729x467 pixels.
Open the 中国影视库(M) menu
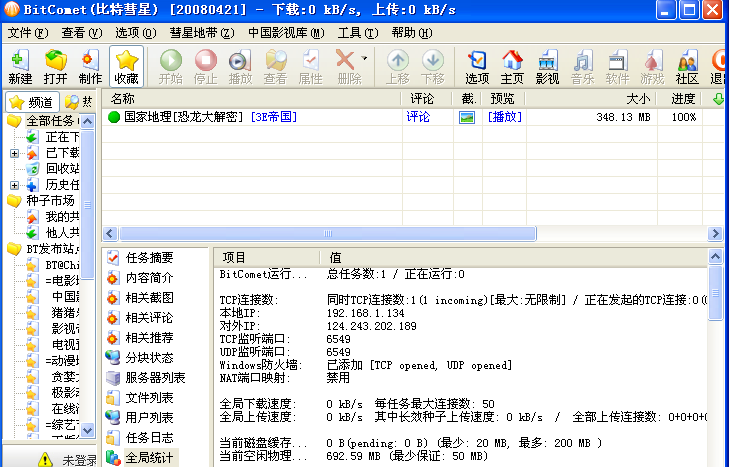[286, 33]
